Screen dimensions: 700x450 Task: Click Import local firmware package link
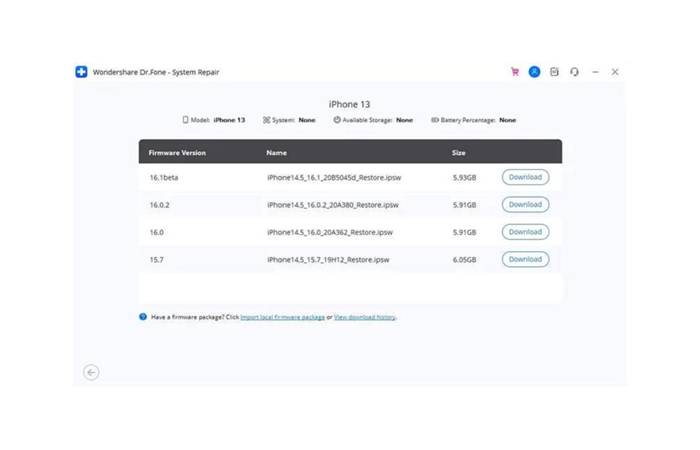[x=283, y=317]
